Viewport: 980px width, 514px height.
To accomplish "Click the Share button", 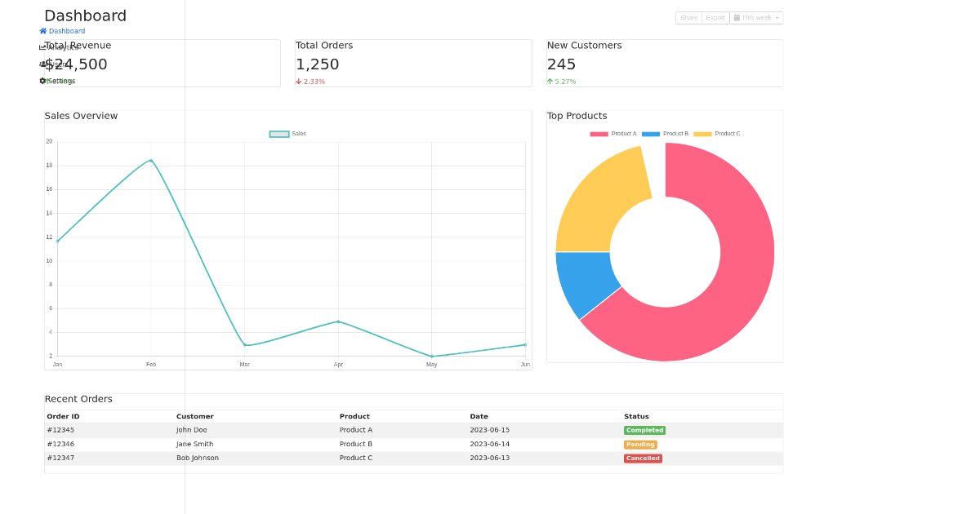I will pos(688,17).
